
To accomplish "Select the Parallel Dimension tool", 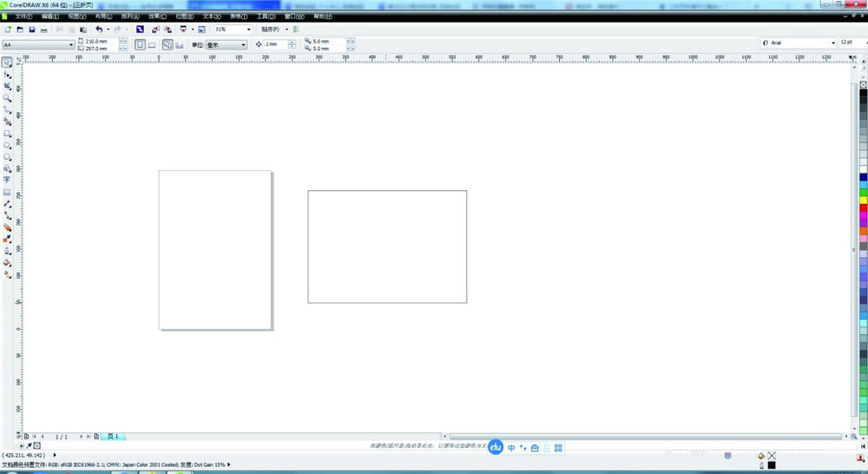I will (x=7, y=204).
